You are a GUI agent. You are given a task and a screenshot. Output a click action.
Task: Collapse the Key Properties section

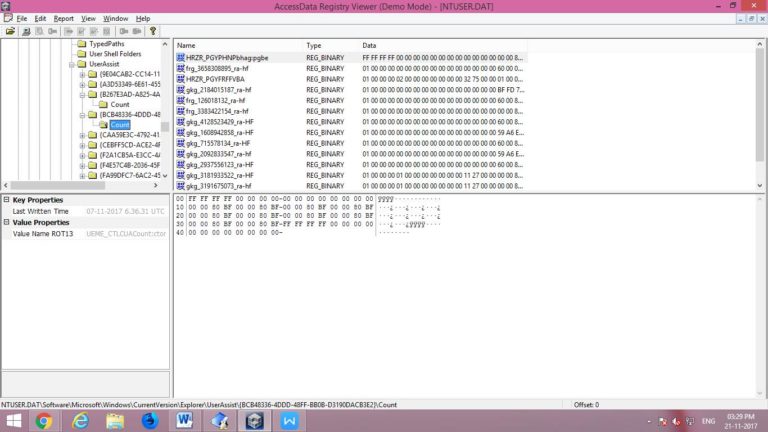coord(6,200)
